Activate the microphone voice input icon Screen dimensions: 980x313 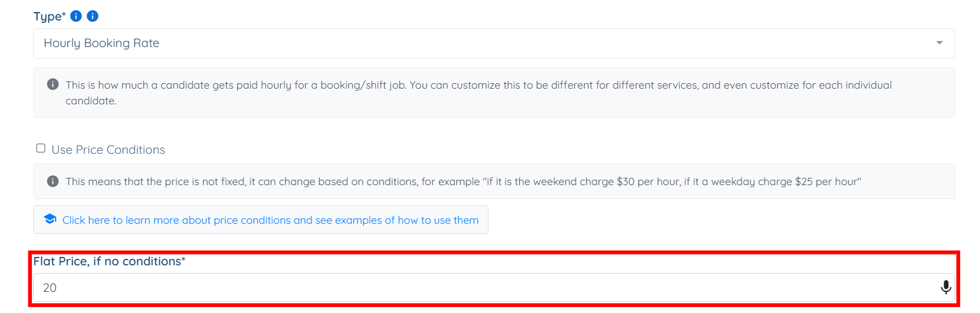(946, 288)
